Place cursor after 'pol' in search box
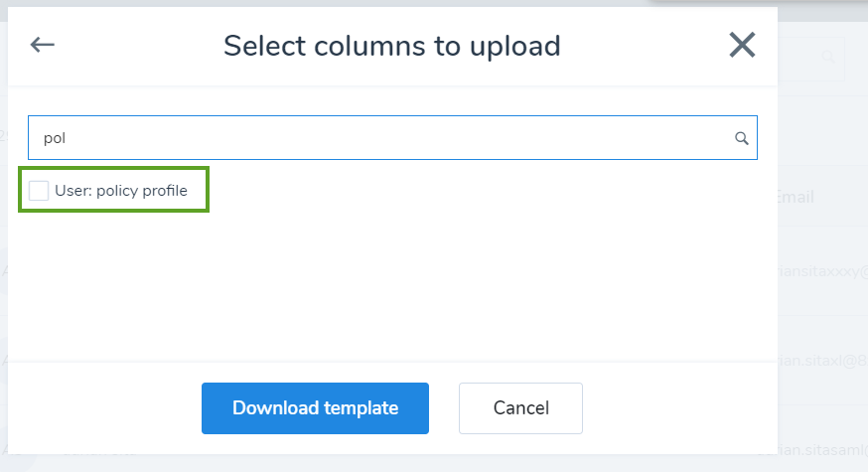The image size is (868, 472). (67, 138)
